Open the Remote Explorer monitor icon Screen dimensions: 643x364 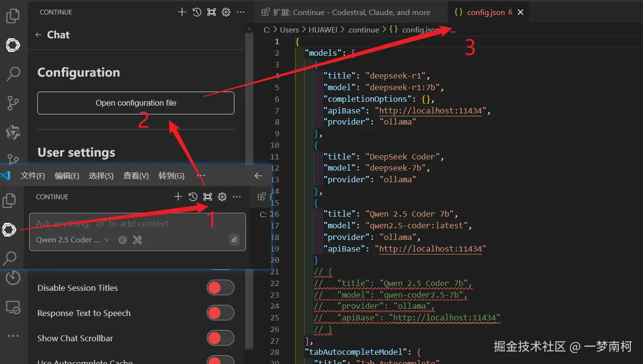tap(13, 307)
